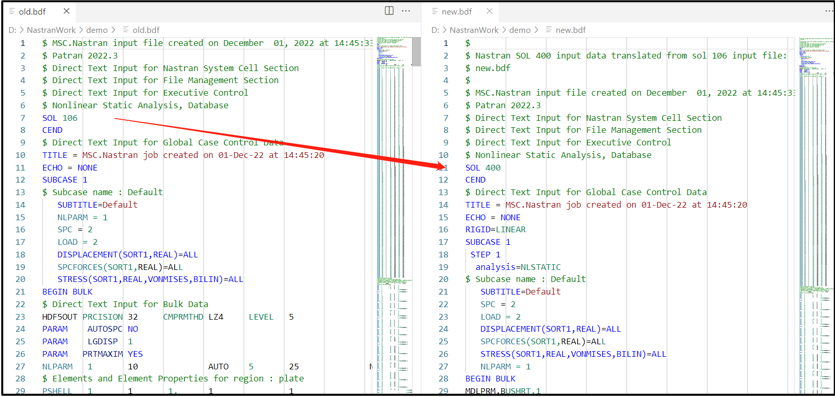
Task: Click 'PARAM PRTMAXIM YES' line in old.bdf
Action: 93,354
